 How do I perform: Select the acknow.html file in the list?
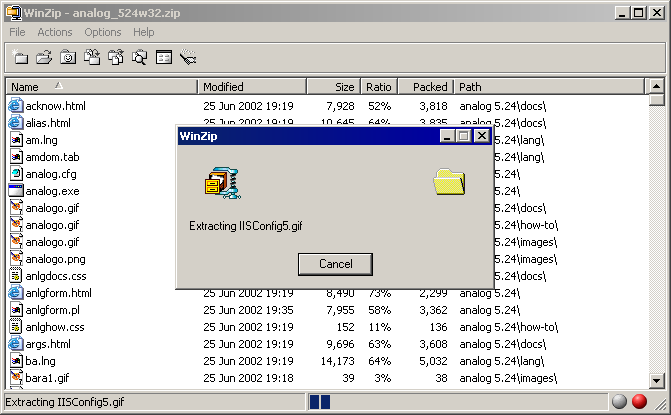click(55, 105)
